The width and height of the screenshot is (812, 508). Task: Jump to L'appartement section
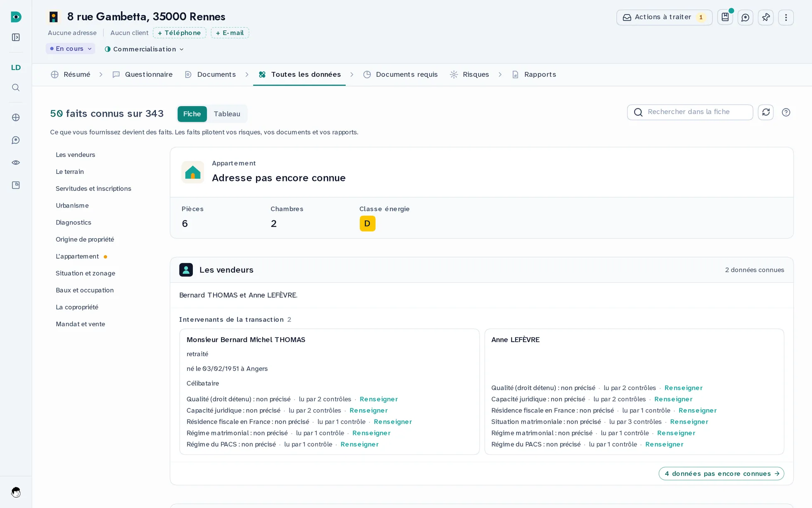(77, 256)
